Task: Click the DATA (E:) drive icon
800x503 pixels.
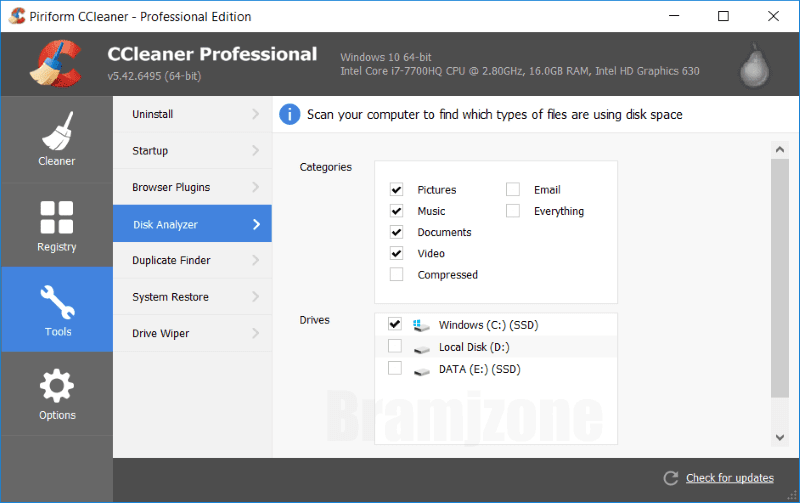Action: (x=421, y=372)
